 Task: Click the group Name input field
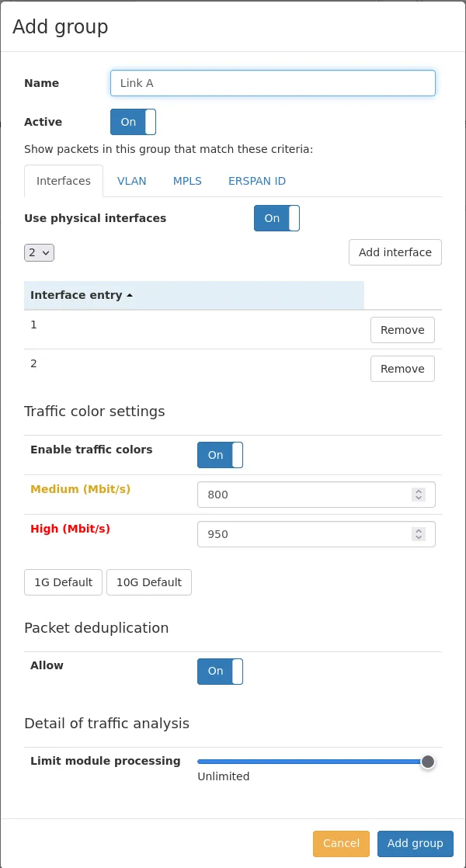click(273, 83)
